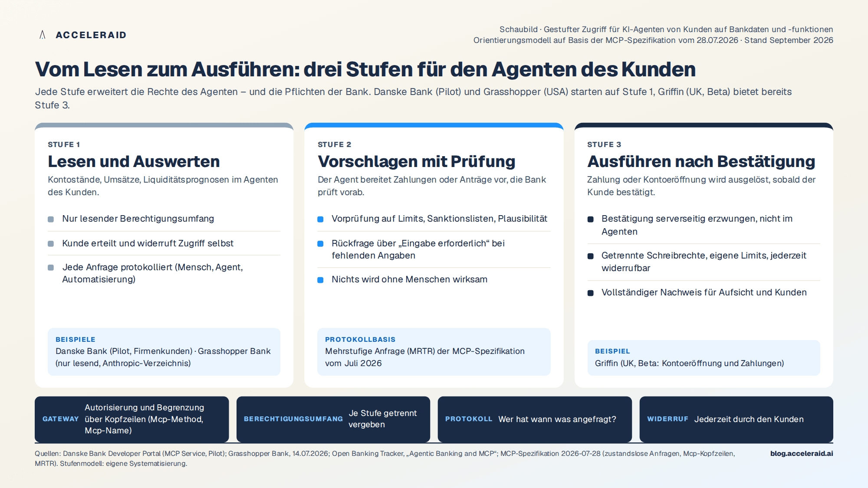Click the 'Schaubild' caption line at top right
Screen dimensions: 868x488
pos(666,29)
